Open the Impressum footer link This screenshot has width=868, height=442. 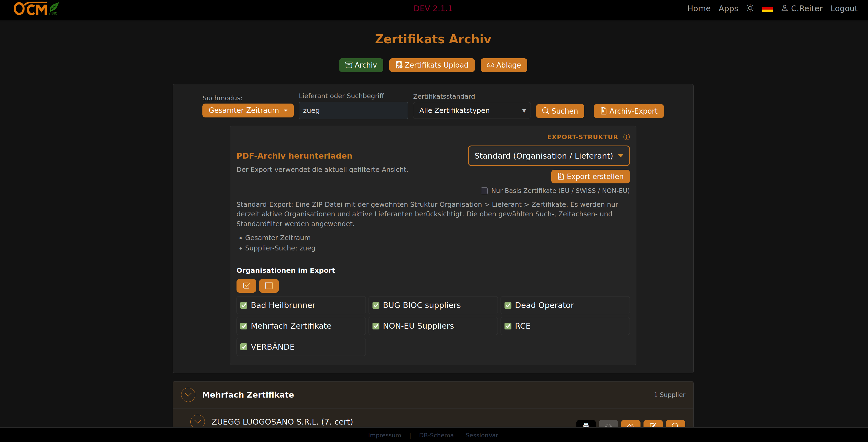click(x=384, y=435)
